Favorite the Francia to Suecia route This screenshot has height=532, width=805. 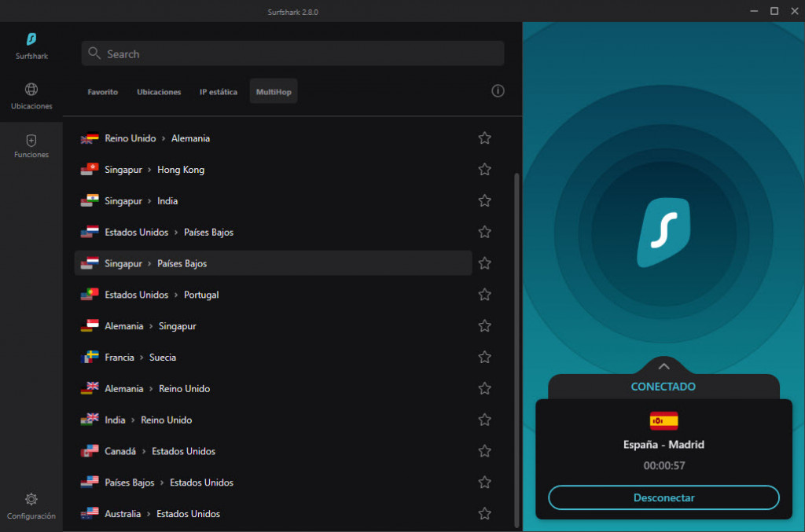(x=484, y=357)
